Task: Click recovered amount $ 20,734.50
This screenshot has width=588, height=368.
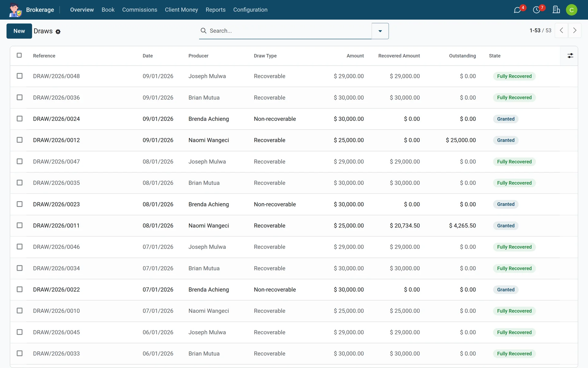Action: tap(405, 225)
